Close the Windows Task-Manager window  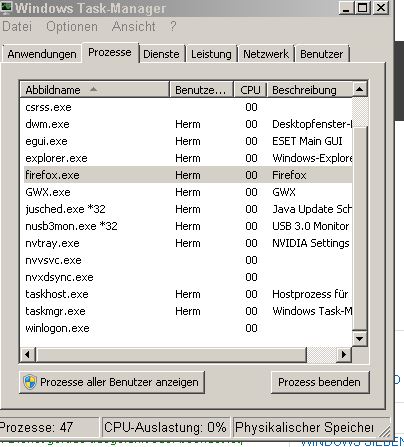point(380,7)
